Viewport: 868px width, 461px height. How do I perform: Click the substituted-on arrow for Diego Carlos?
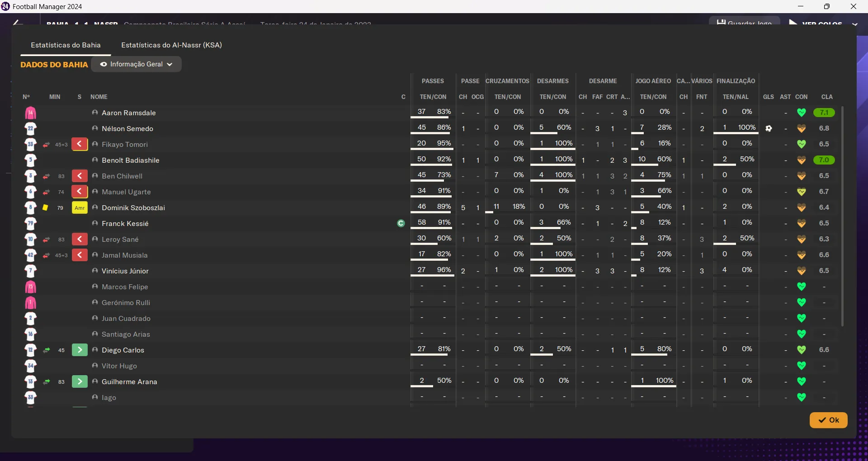[80, 350]
